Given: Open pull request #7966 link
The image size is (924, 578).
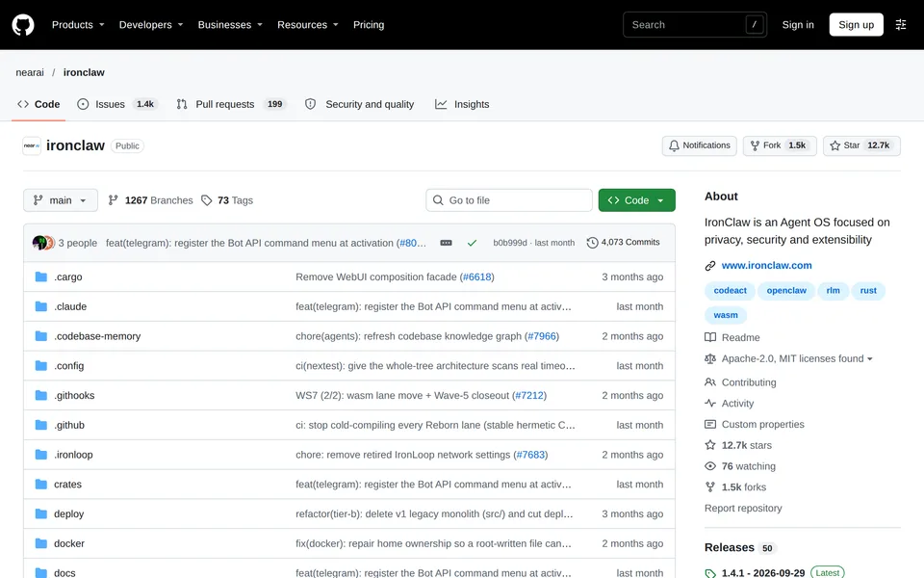Looking at the screenshot, I should (542, 336).
